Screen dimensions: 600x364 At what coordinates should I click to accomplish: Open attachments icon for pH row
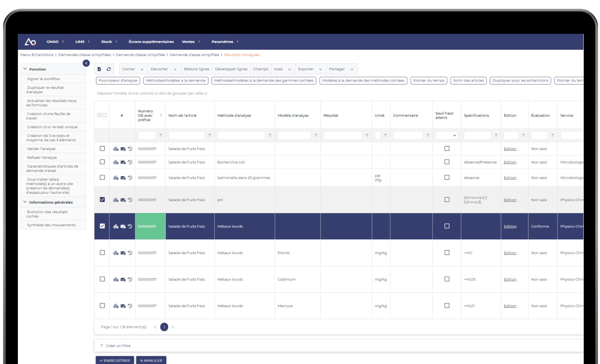click(116, 200)
